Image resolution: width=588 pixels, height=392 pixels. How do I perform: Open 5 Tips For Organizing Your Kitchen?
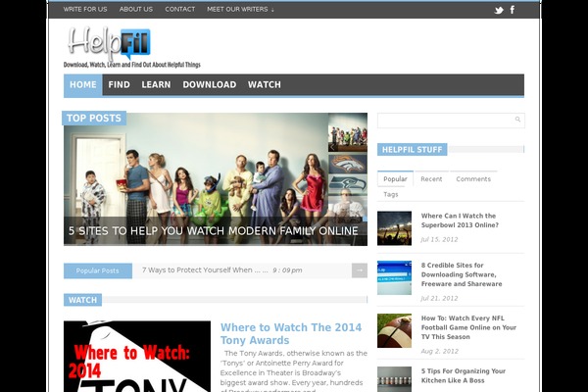(x=464, y=375)
